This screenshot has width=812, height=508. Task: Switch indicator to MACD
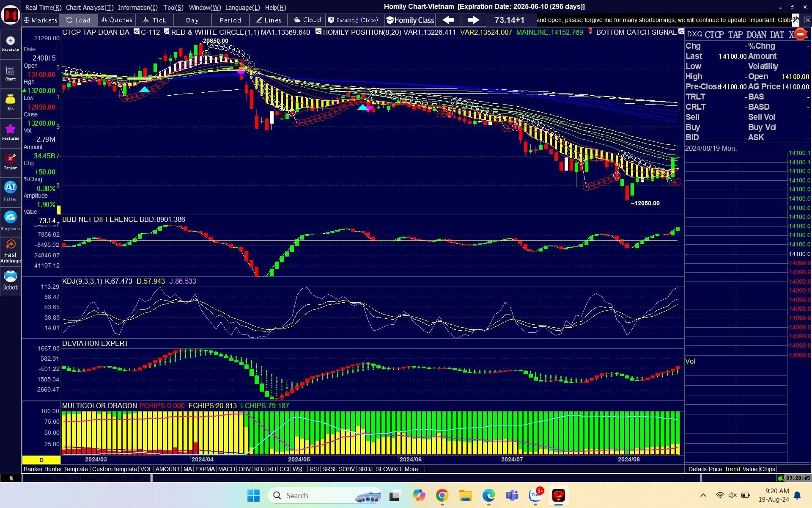point(226,469)
